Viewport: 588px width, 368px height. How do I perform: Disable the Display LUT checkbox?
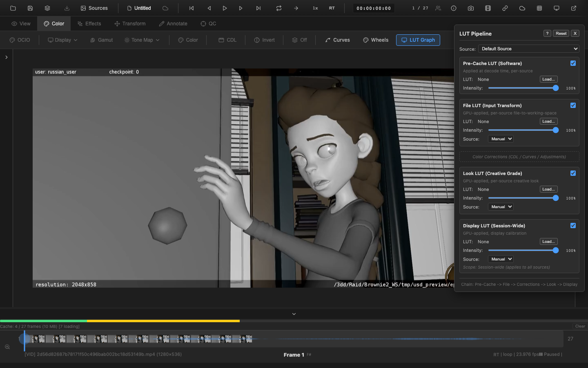573,225
